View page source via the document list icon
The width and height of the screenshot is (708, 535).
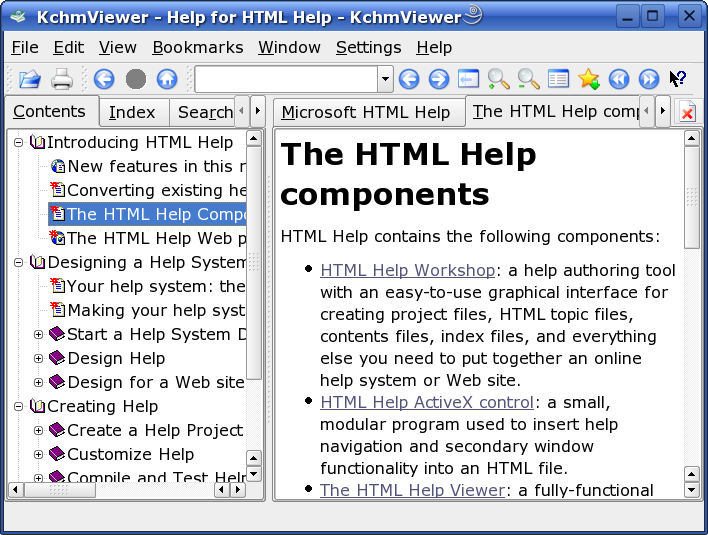point(559,79)
